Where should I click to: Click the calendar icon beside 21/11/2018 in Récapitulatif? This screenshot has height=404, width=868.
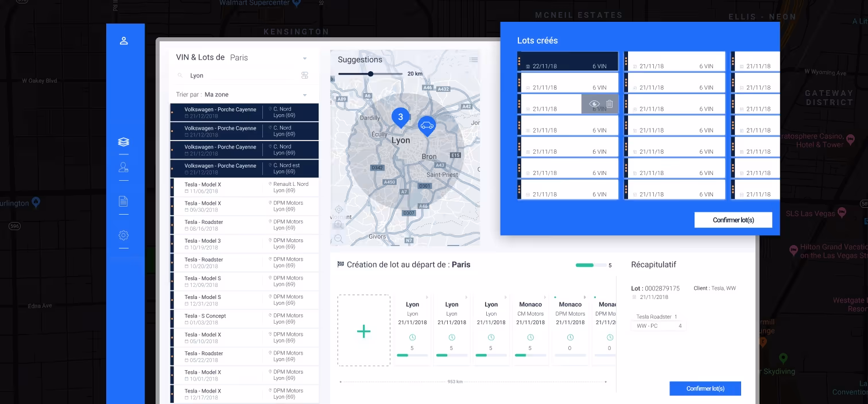click(x=634, y=297)
